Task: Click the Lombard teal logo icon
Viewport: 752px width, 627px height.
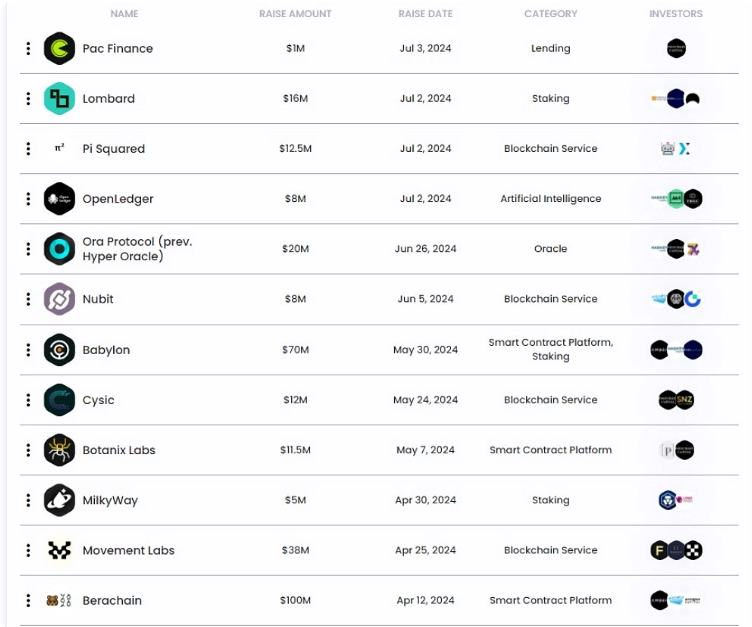Action: pyautogui.click(x=59, y=98)
